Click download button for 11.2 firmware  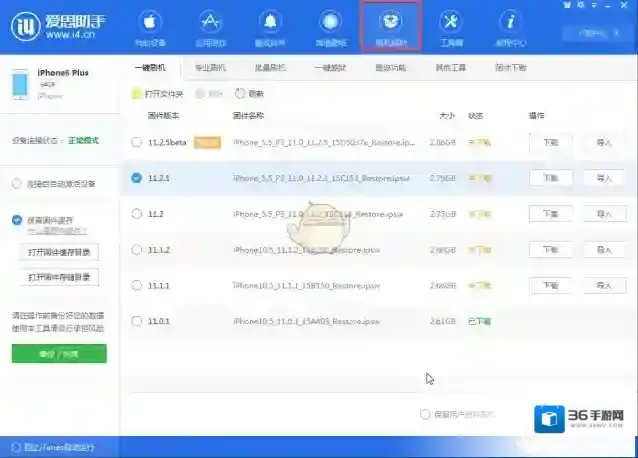click(551, 214)
